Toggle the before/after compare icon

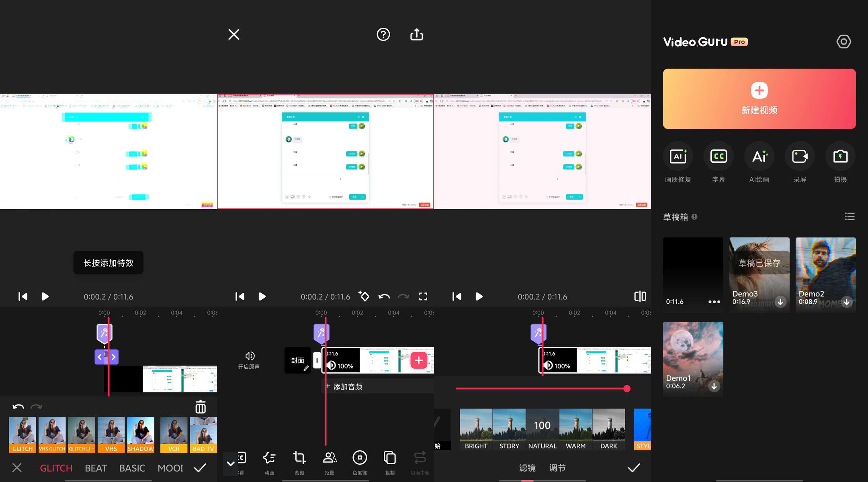tap(640, 296)
